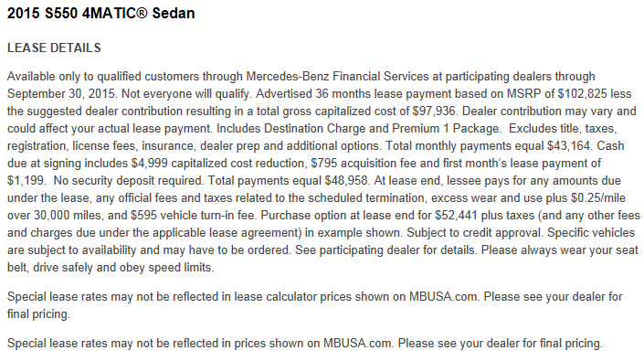Screen dimensions: 644x361
Task: Click the $0.25/mile excess mileage text
Action: (x=598, y=198)
